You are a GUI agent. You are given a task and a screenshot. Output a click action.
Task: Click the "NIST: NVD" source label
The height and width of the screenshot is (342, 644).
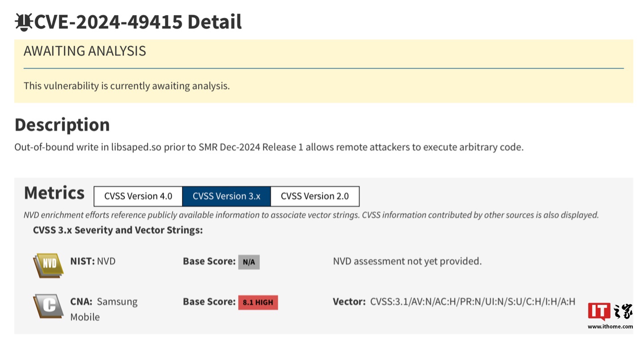[x=93, y=261]
